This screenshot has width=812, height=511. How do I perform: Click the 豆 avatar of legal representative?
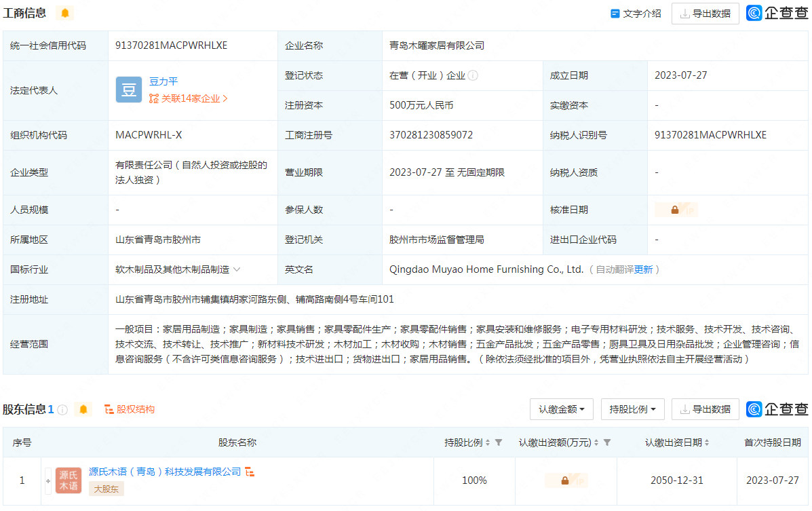click(129, 90)
